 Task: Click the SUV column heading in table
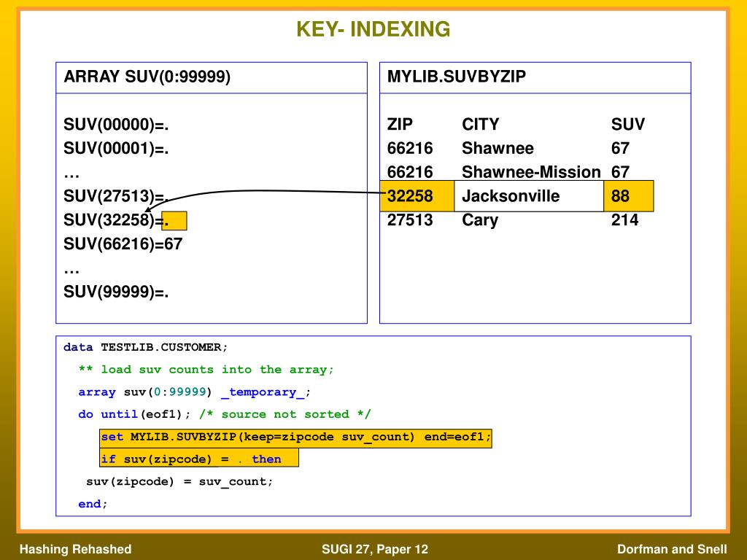[x=627, y=125]
